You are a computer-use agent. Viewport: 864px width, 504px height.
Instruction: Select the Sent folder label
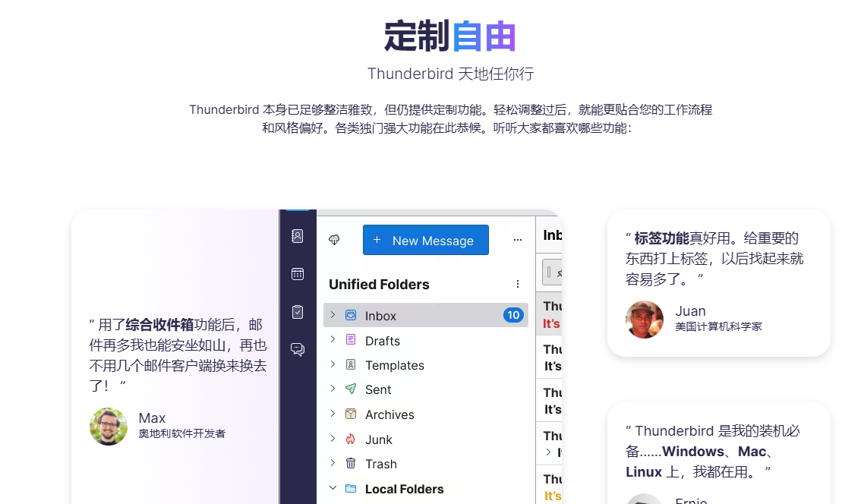378,390
